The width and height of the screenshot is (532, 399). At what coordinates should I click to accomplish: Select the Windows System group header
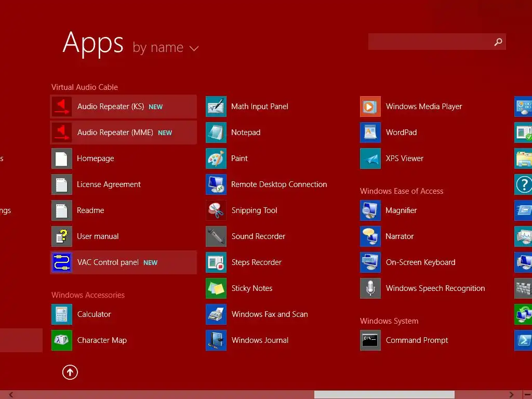(x=389, y=321)
